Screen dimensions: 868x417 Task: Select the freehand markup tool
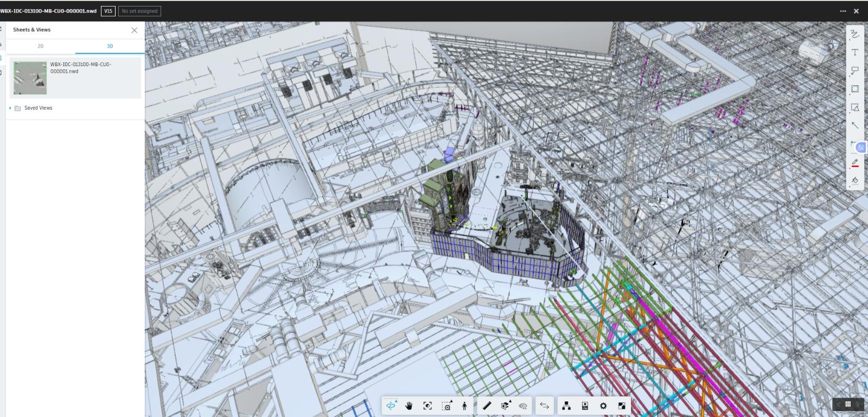(855, 34)
